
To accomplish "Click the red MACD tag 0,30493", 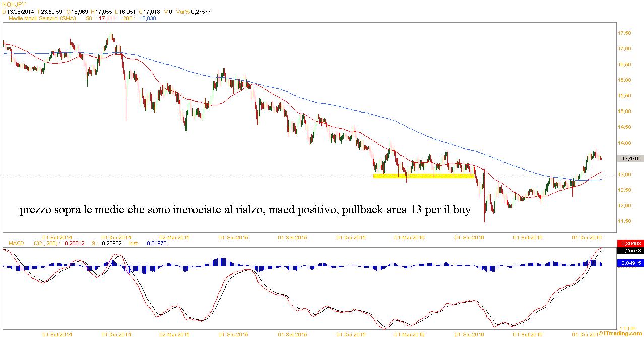I will coord(630,244).
